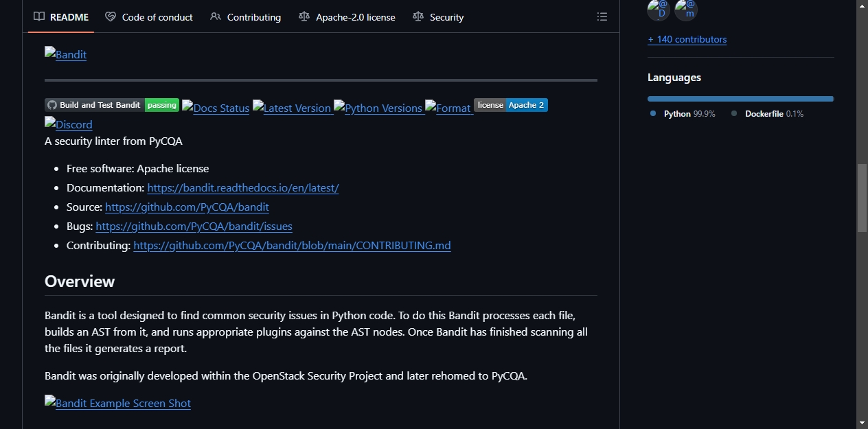This screenshot has height=429, width=868.
Task: Open the Python Versions badge link
Action: tap(378, 108)
